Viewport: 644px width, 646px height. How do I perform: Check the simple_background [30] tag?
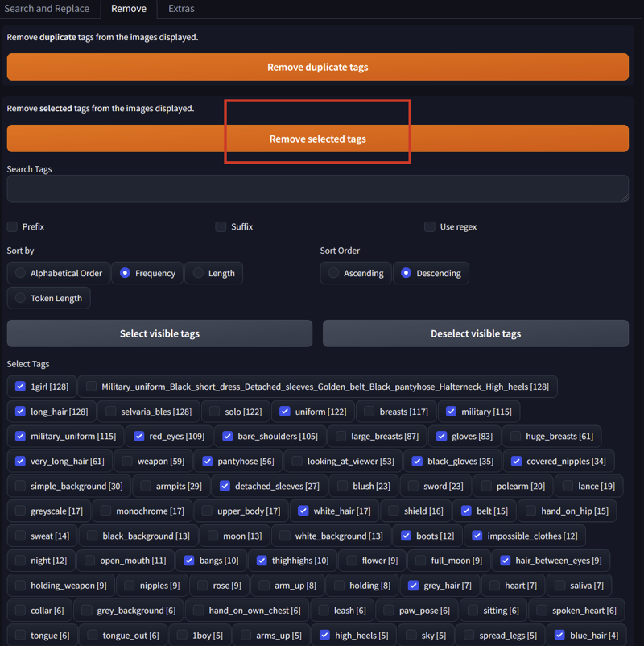pyautogui.click(x=20, y=486)
